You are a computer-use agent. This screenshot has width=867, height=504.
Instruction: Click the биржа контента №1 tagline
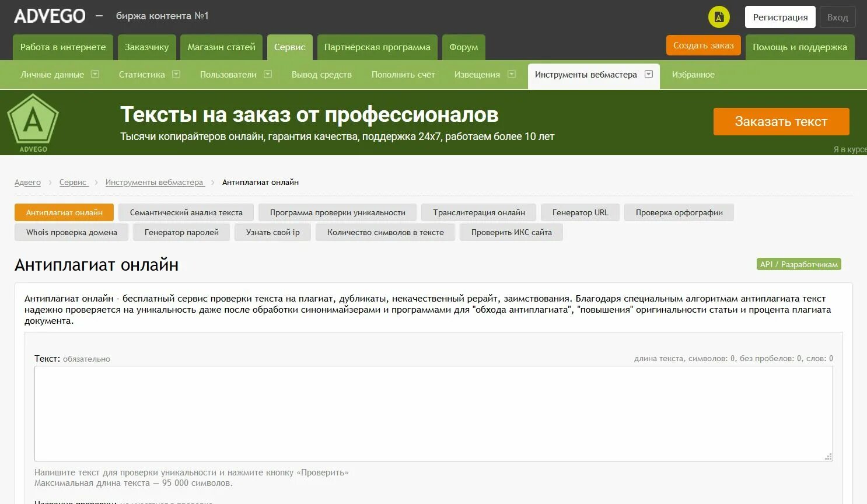coord(162,16)
